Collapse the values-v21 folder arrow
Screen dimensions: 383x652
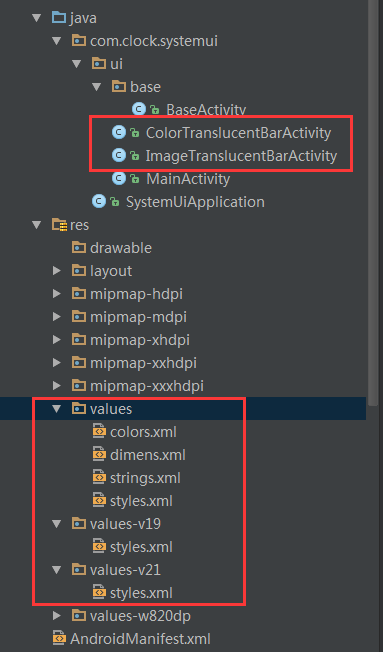[57, 570]
